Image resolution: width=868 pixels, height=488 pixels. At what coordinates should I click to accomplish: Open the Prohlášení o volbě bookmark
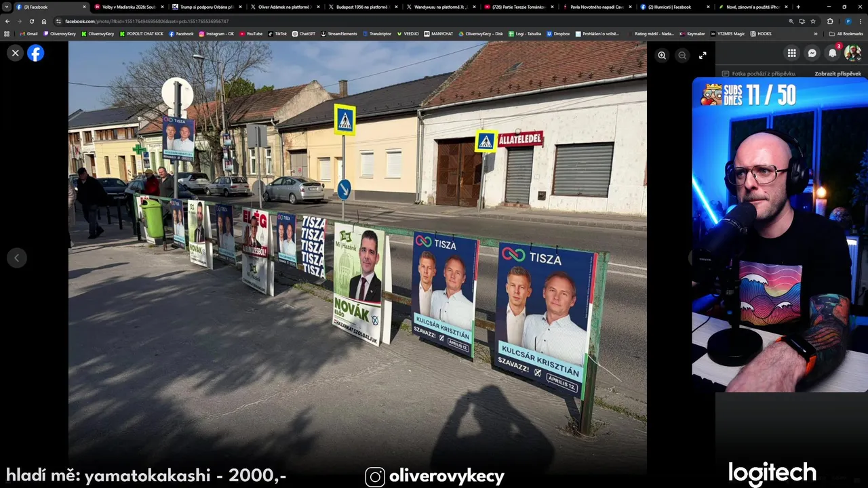click(x=597, y=33)
